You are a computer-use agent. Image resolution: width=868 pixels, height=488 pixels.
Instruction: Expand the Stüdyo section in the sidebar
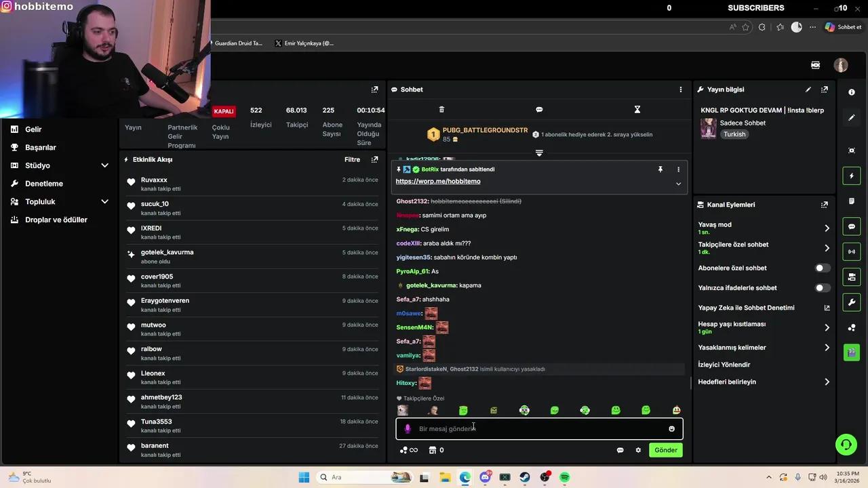click(x=105, y=165)
